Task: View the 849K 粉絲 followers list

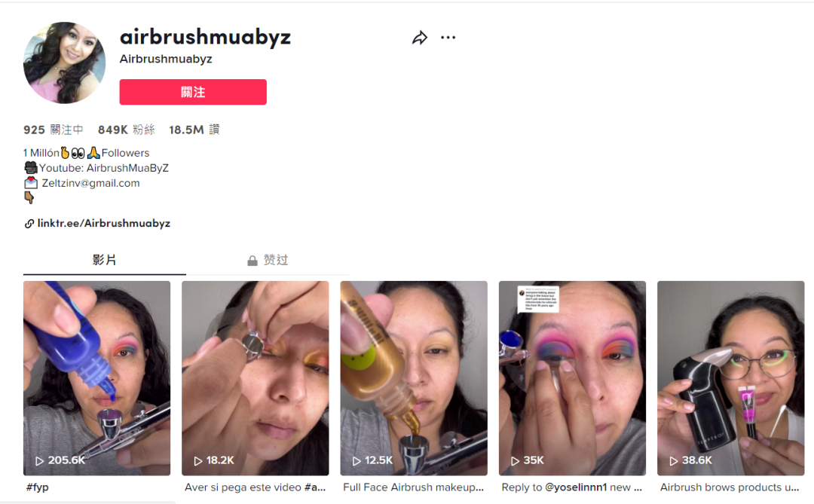Action: pos(126,130)
